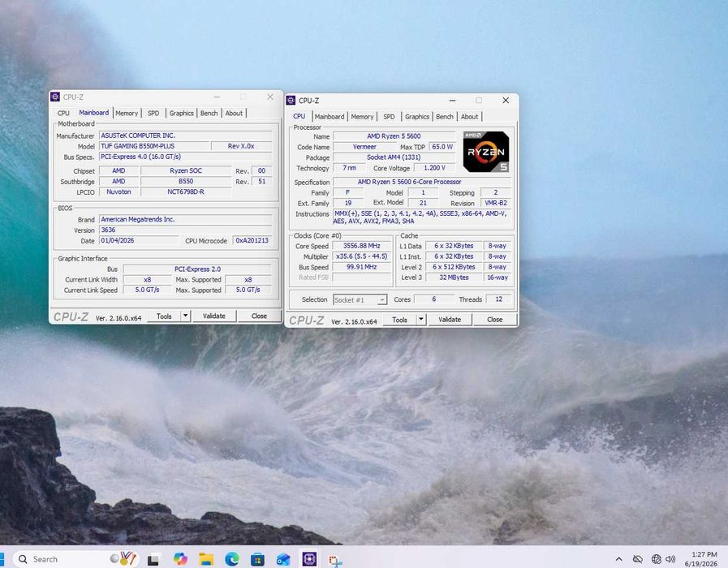Open Mainboard tab in right CPU-Z window
728x568 pixels.
(330, 117)
